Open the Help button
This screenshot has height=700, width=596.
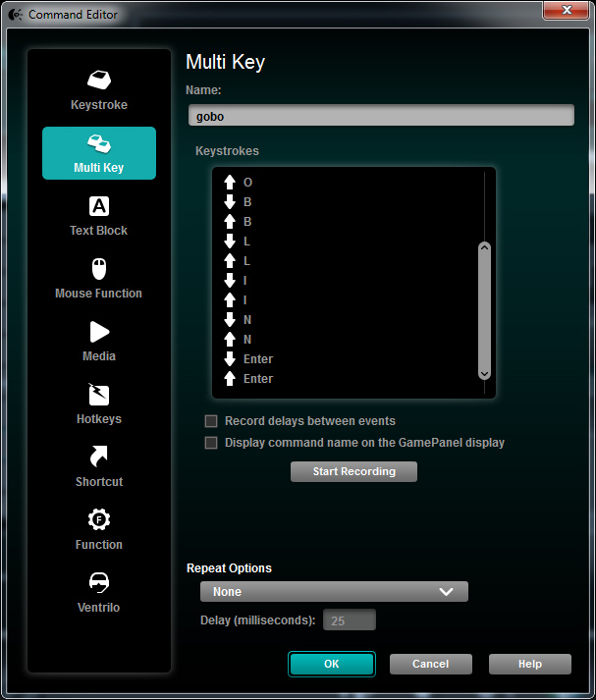coord(529,665)
